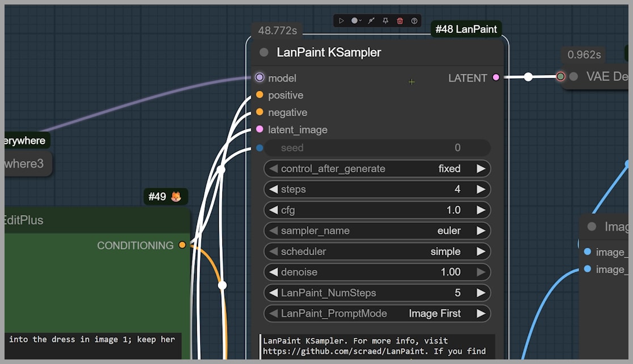Click the model input connector
This screenshot has height=364, width=633.
coord(260,78)
